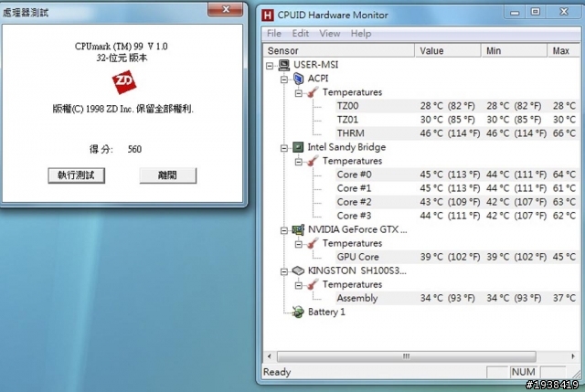Select the Core #2 row
Image resolution: width=585 pixels, height=392 pixels.
click(x=456, y=202)
